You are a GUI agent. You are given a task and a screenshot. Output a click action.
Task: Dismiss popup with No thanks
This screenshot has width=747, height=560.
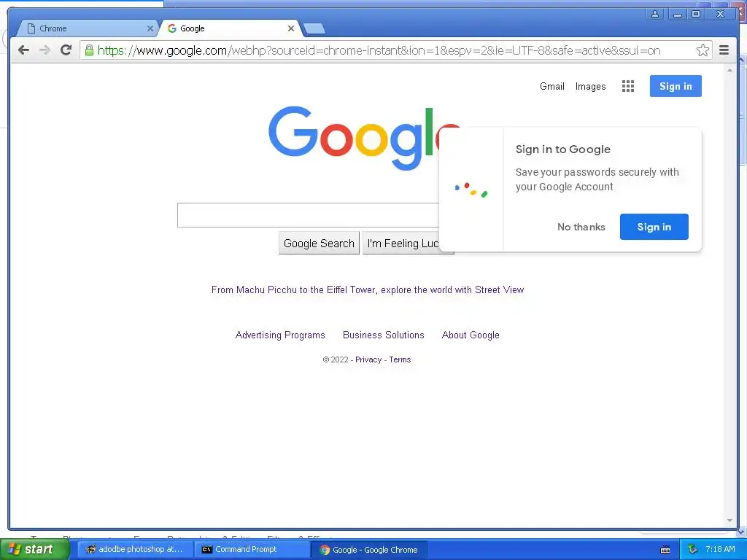pyautogui.click(x=581, y=227)
